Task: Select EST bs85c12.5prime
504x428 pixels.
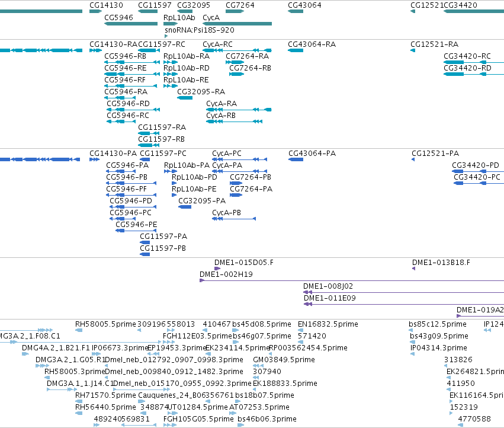Action: click(438, 324)
